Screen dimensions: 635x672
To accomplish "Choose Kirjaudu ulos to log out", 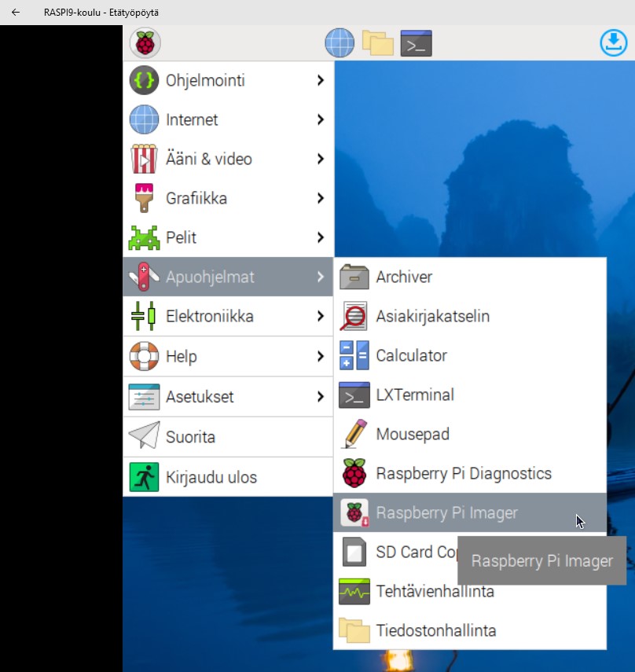I will [228, 477].
